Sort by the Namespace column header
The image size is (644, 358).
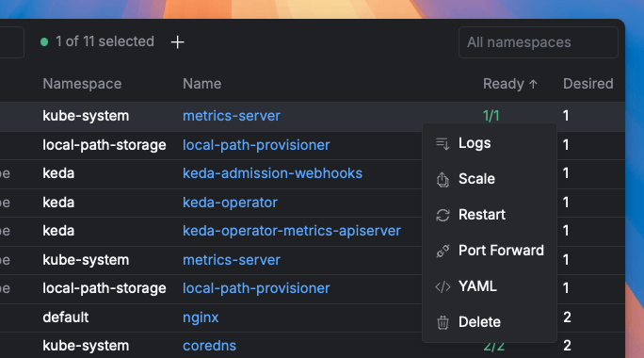[x=82, y=84]
